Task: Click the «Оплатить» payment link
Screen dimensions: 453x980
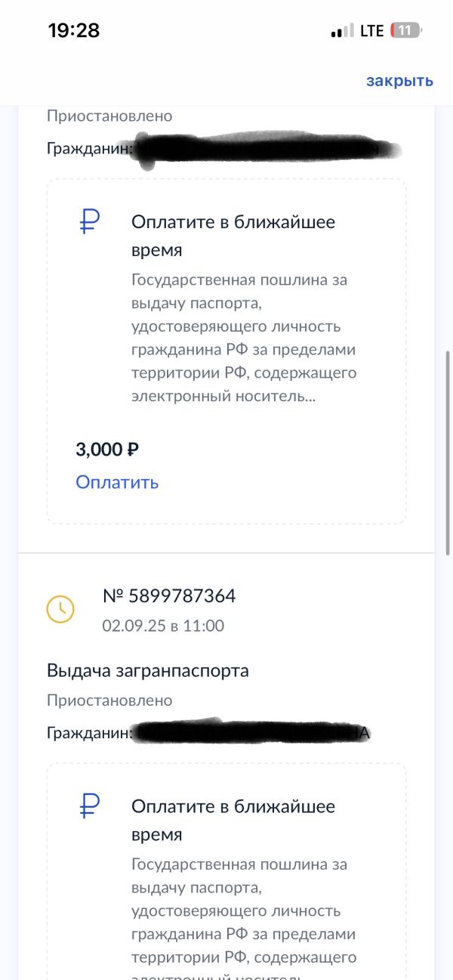Action: 117,482
